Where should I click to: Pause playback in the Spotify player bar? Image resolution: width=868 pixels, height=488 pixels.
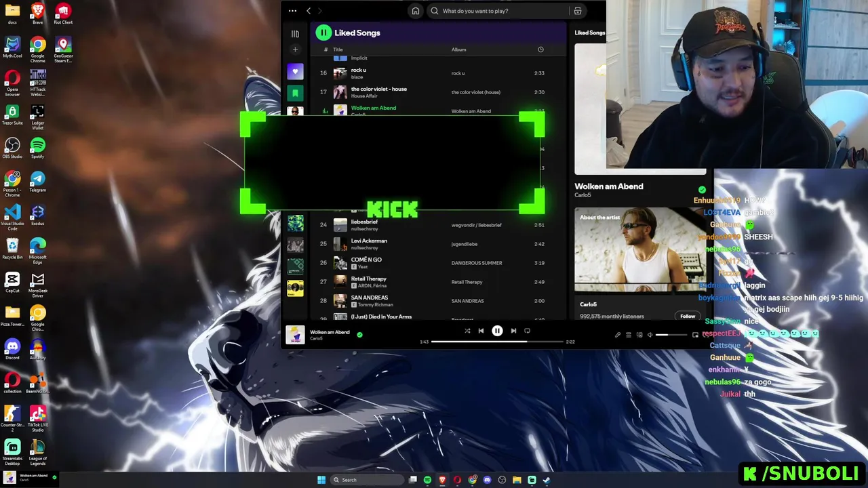[497, 331]
